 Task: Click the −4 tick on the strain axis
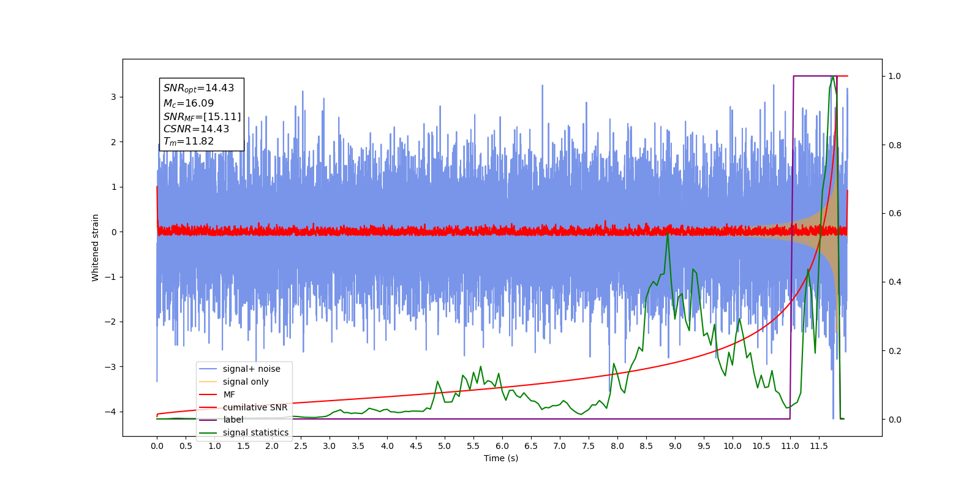pos(111,412)
